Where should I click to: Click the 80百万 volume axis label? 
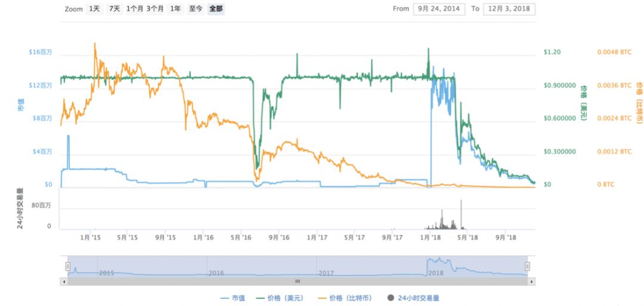coord(42,206)
